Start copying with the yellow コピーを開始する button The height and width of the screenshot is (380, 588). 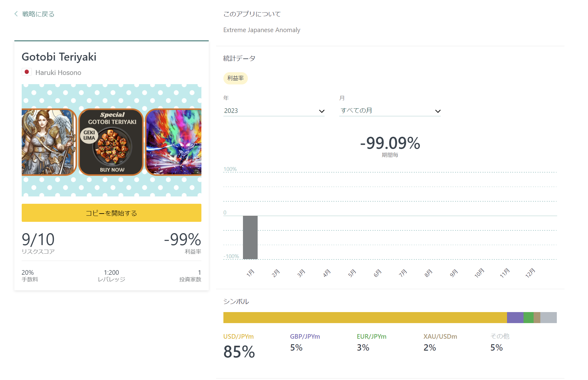[x=112, y=213]
